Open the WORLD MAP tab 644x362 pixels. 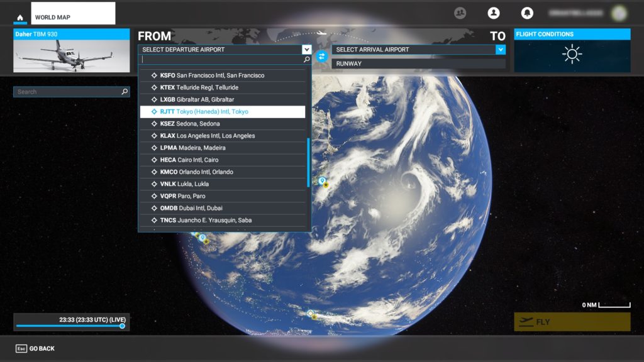point(73,13)
